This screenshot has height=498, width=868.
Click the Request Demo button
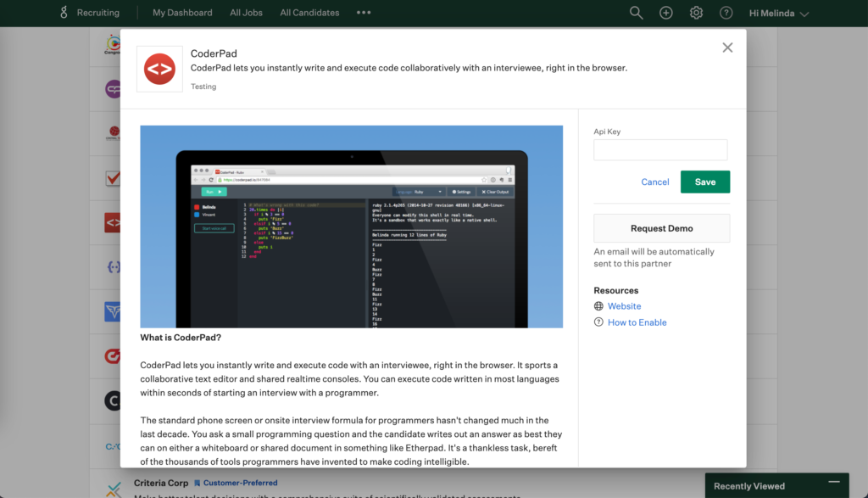tap(661, 228)
